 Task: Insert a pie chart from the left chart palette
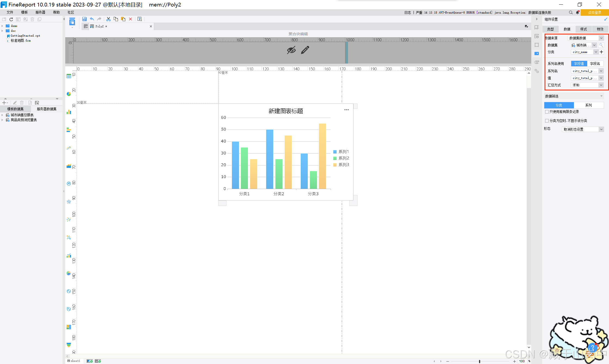[69, 94]
